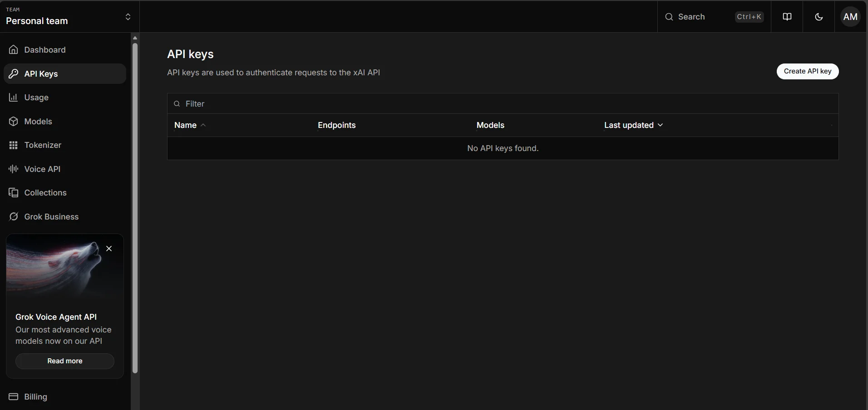Dismiss the Grok Voice Agent promo card

click(109, 249)
